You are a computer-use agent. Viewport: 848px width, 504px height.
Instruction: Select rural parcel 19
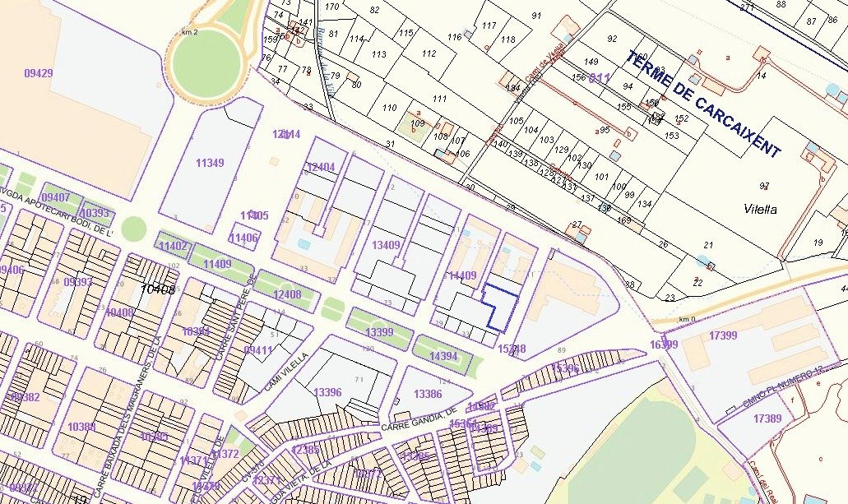[x=818, y=243]
